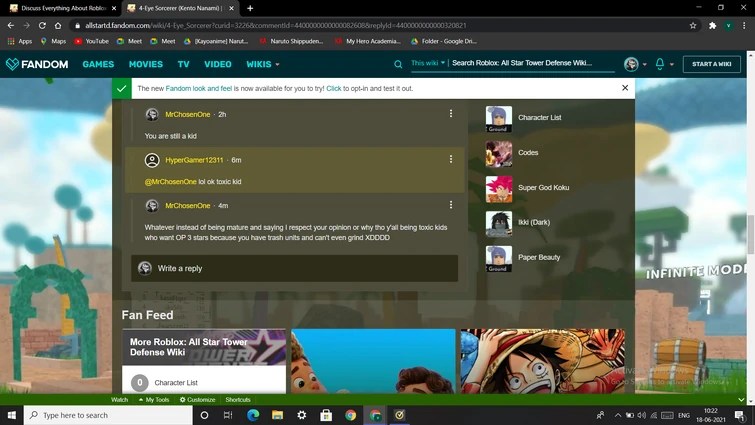Click MrChosenOne avatar on 4m reply

coord(152,206)
